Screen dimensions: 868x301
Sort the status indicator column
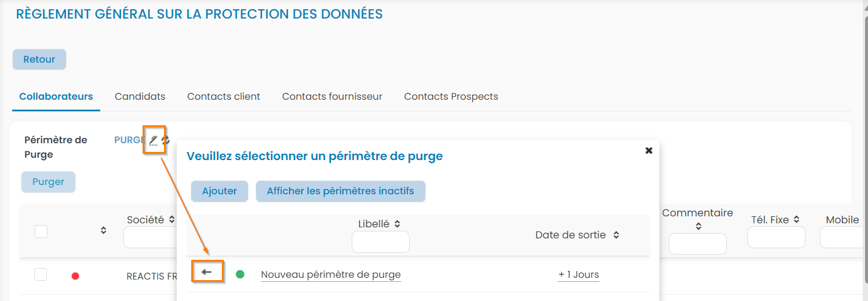pos(103,230)
